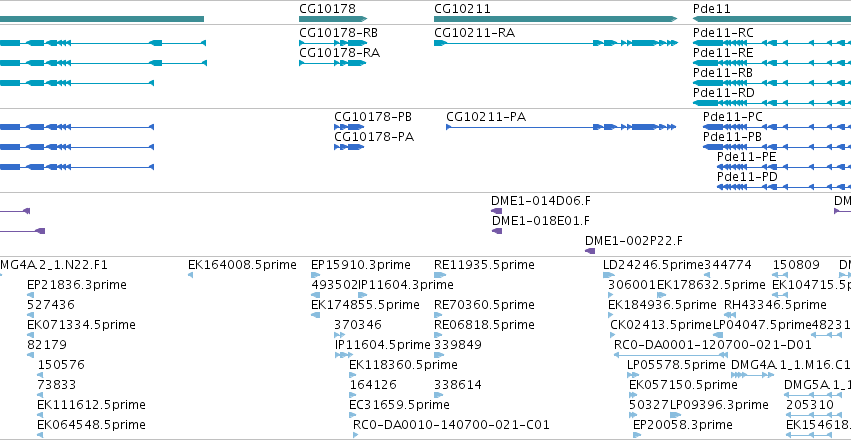Click the 82179 EST label
Screen dimensions: 851x440
47,345
